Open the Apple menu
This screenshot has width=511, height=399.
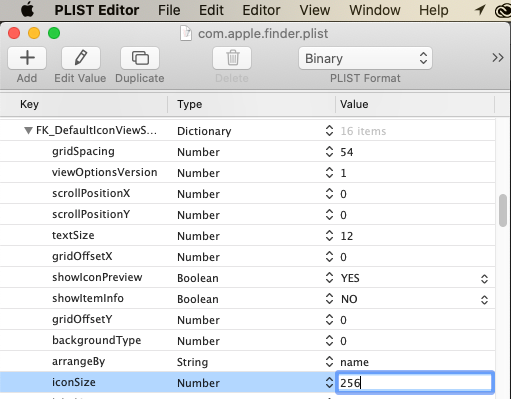coord(27,10)
